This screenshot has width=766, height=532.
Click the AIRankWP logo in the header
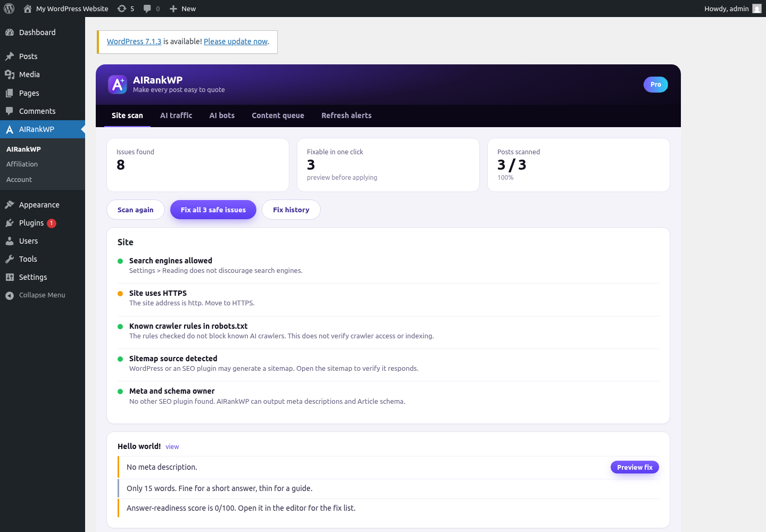[118, 85]
